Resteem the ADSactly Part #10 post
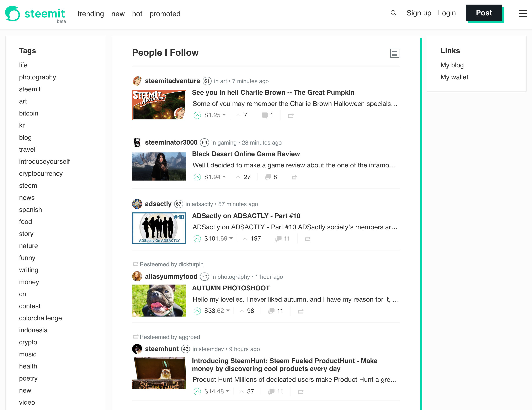Image resolution: width=532 pixels, height=410 pixels. 308,239
